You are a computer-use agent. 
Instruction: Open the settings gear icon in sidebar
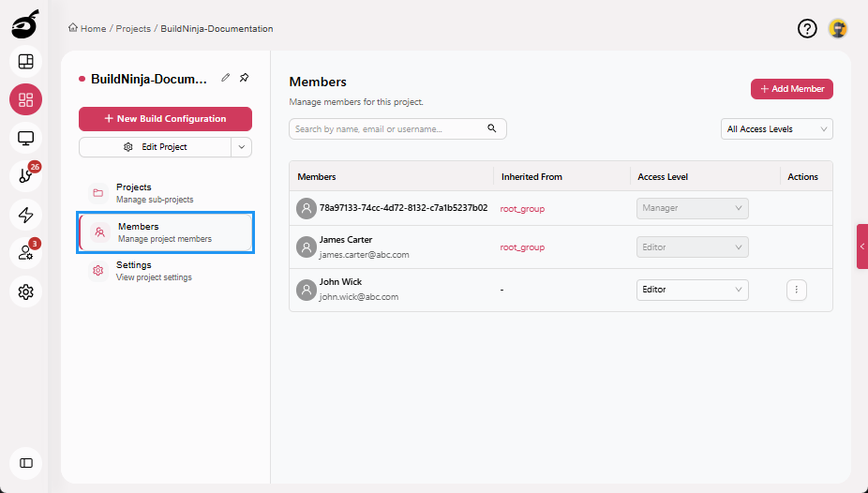pos(26,291)
